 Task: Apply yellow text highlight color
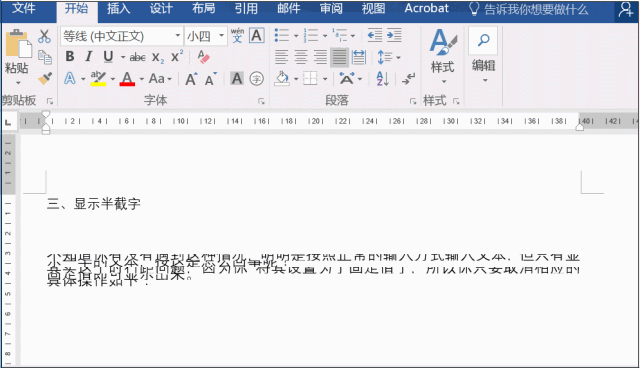[x=98, y=78]
